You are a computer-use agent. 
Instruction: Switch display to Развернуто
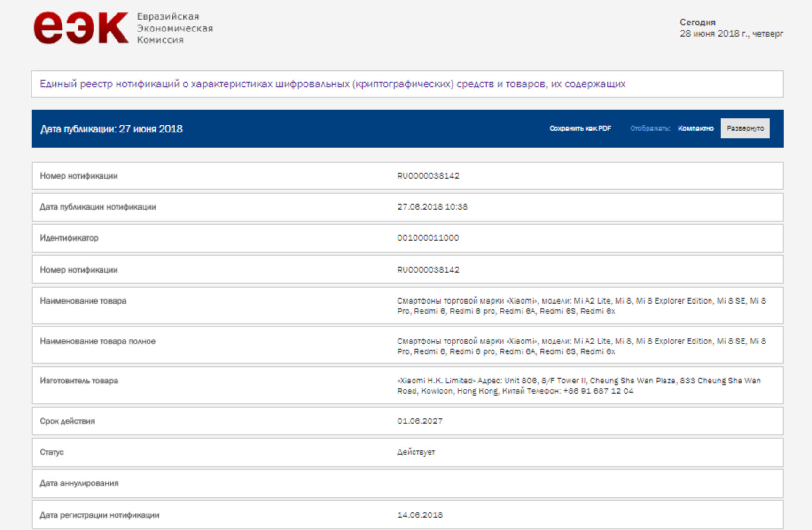coord(745,128)
